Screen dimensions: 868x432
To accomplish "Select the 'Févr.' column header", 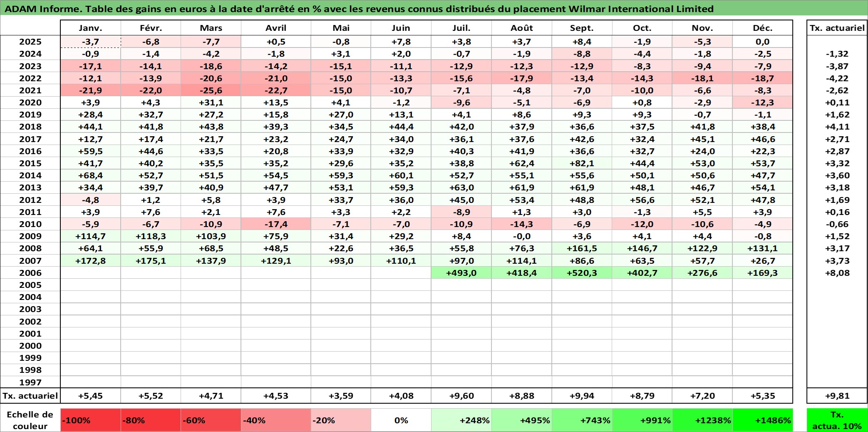I will 151,28.
